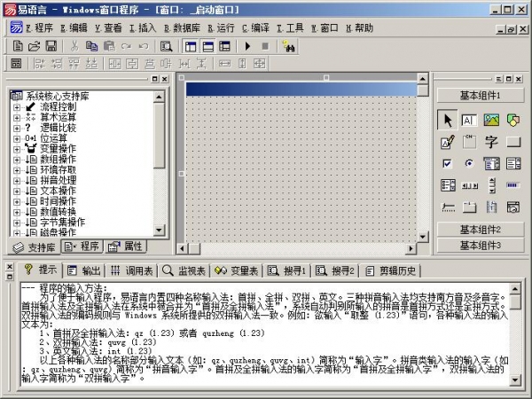Screen dimensions: 532x399
Task: Switch to the 监视表 tab
Action: click(x=184, y=270)
